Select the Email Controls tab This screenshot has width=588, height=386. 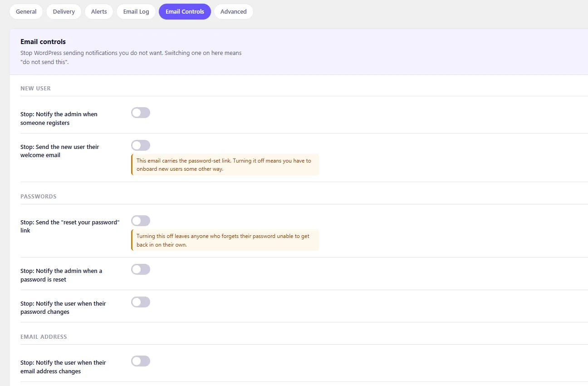click(x=185, y=12)
